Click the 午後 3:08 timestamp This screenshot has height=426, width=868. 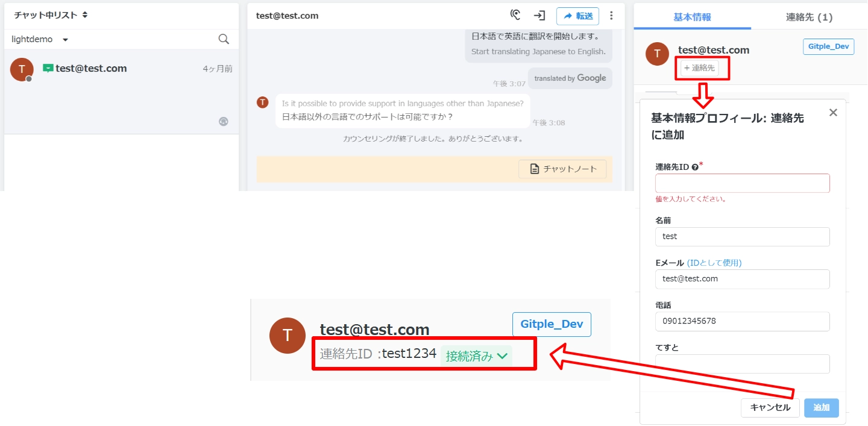(549, 123)
